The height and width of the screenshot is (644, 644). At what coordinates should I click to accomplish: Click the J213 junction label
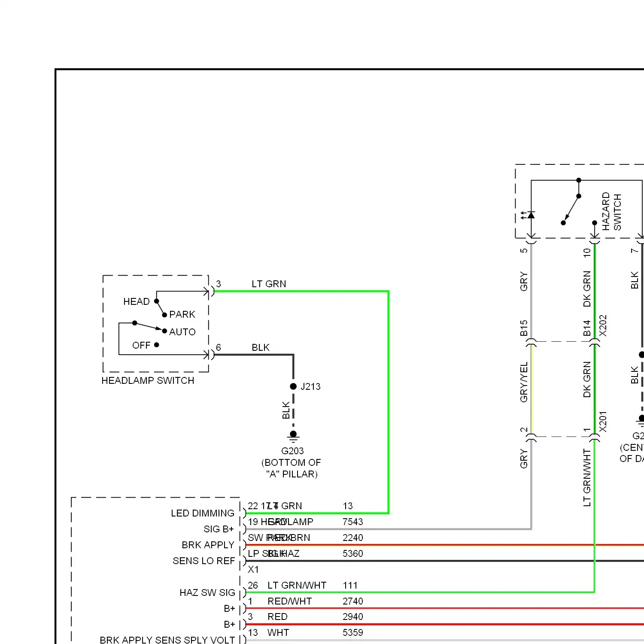click(x=310, y=386)
